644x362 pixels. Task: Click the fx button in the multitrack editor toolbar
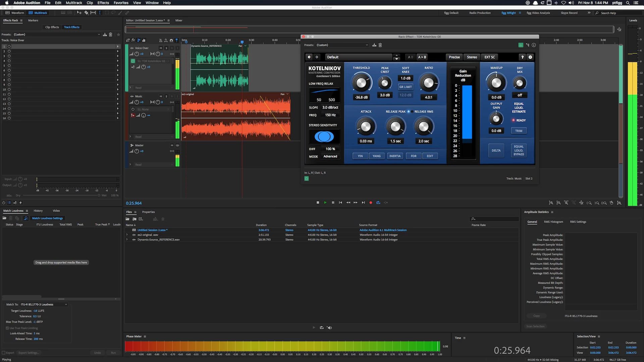pyautogui.click(x=133, y=40)
